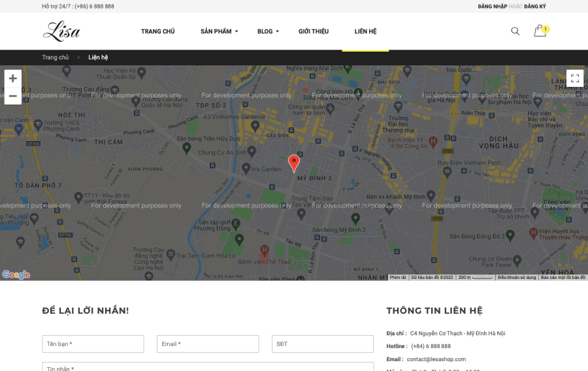Expand the BLOG dropdown menu
The height and width of the screenshot is (371, 588).
268,31
